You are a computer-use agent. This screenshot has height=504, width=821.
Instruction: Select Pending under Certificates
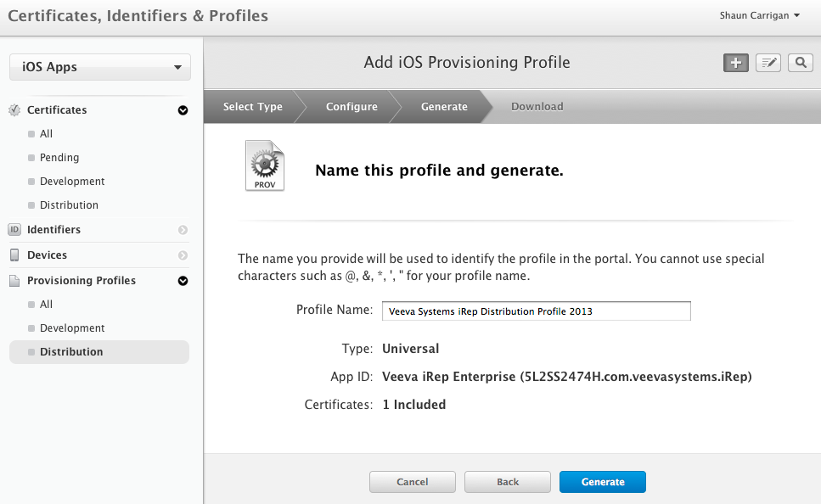(59, 158)
